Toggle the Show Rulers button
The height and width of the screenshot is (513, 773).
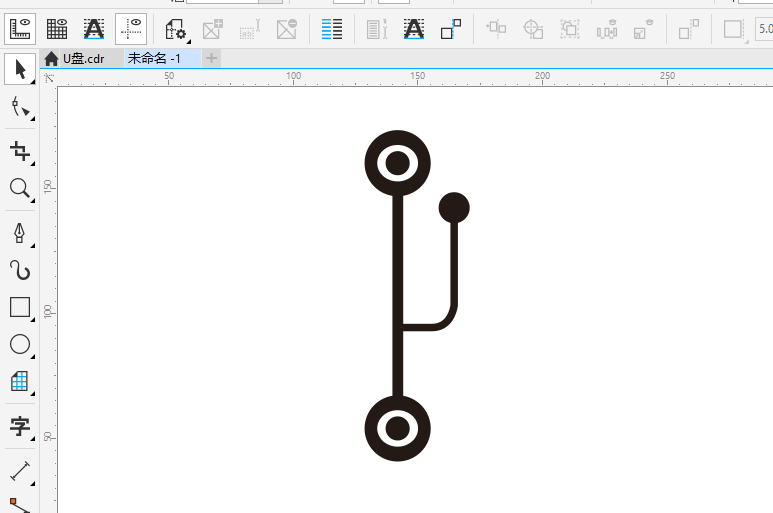coord(20,29)
